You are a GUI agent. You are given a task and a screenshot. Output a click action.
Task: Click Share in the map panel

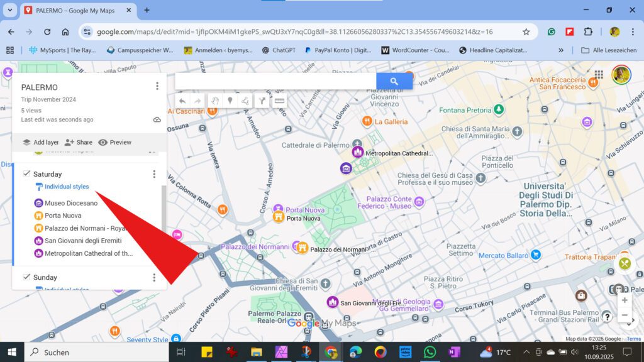point(78,143)
